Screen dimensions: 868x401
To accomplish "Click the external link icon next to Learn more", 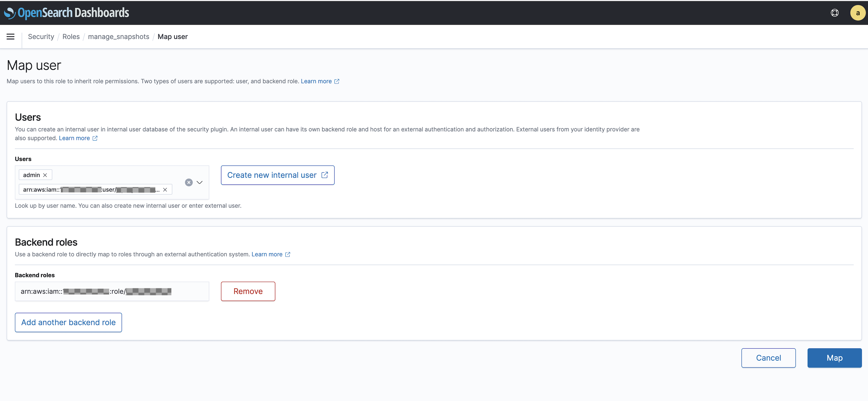I will click(337, 81).
